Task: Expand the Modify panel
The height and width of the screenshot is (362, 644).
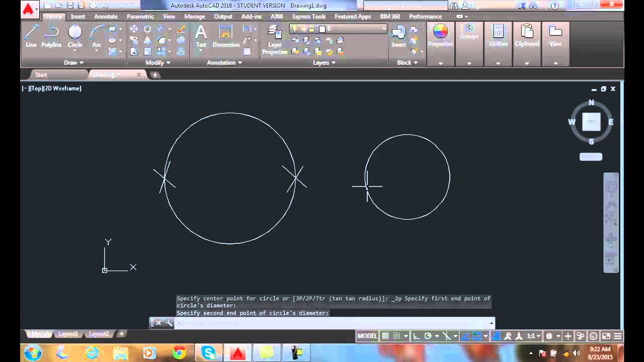Action: [158, 63]
